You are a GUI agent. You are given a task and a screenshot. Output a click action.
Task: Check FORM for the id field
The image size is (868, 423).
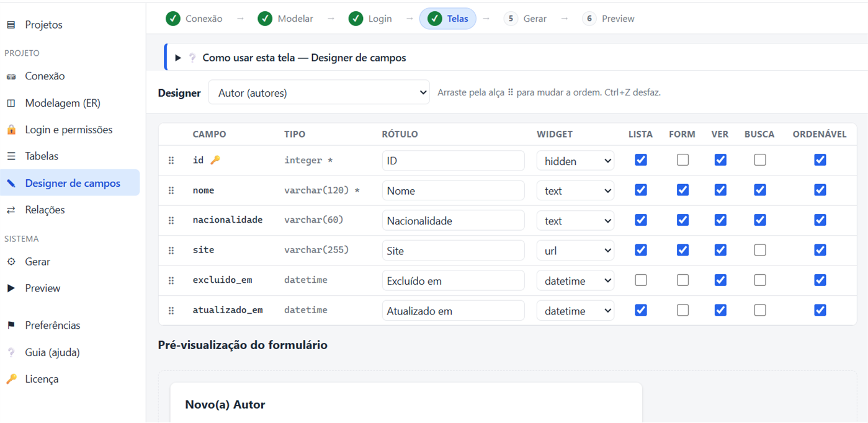coord(682,160)
